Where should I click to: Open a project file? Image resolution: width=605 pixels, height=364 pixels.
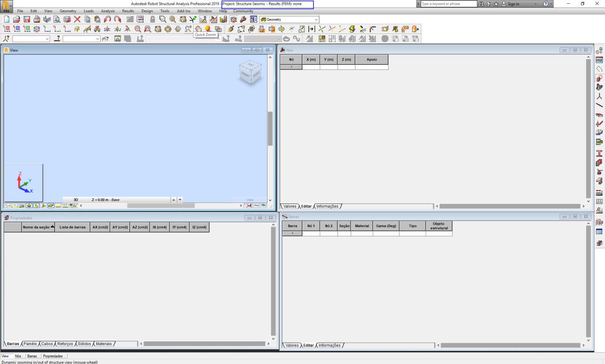(x=17, y=20)
